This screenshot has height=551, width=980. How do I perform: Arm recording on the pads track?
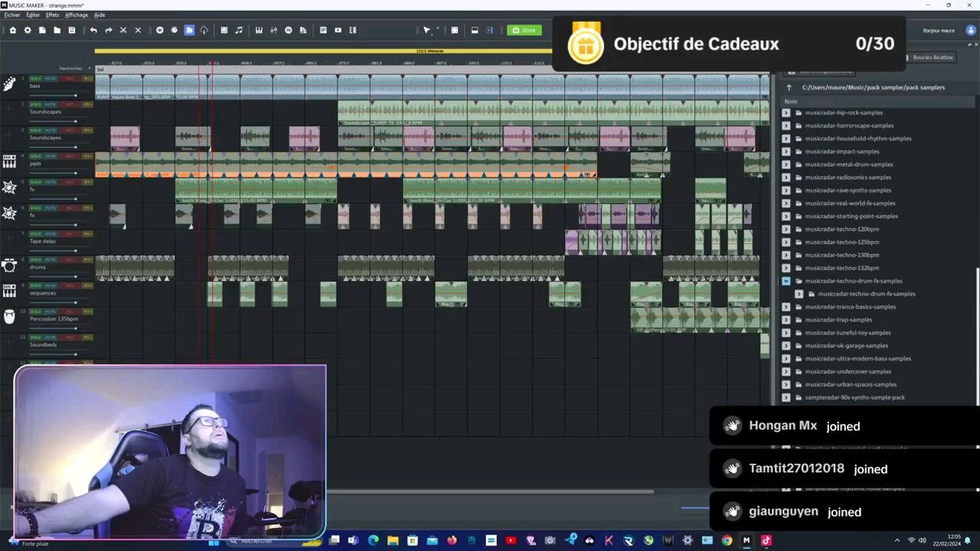[69, 156]
